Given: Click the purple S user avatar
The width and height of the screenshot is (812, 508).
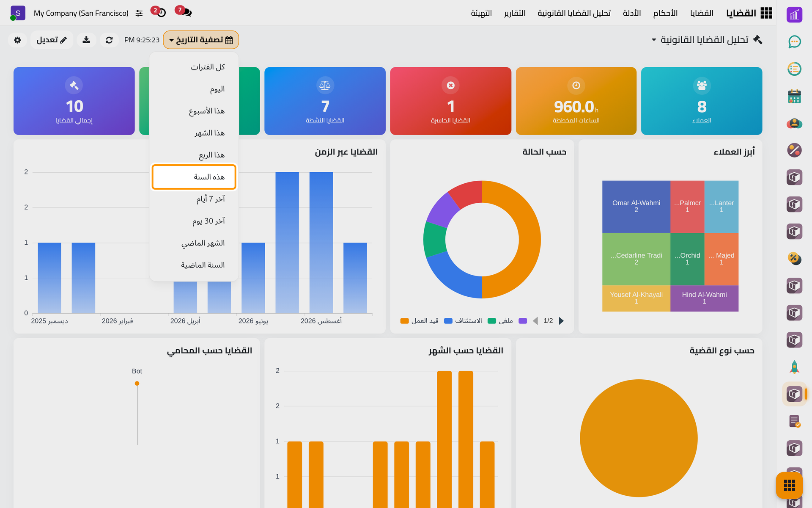Looking at the screenshot, I should 18,13.
